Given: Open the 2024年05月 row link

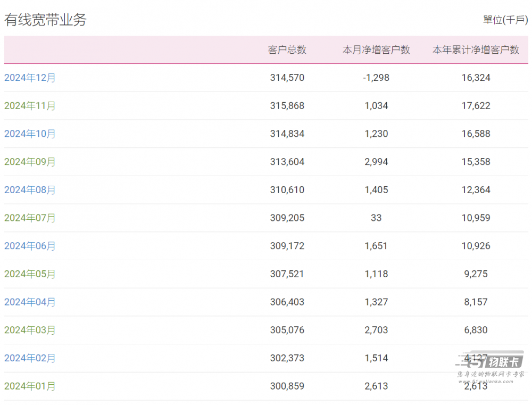Looking at the screenshot, I should pos(30,274).
